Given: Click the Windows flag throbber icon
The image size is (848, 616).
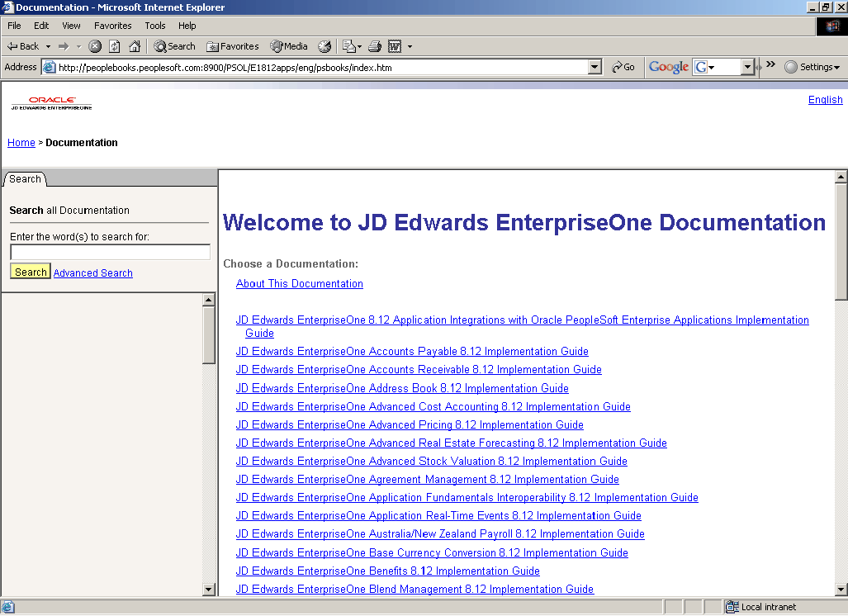Looking at the screenshot, I should click(x=831, y=26).
